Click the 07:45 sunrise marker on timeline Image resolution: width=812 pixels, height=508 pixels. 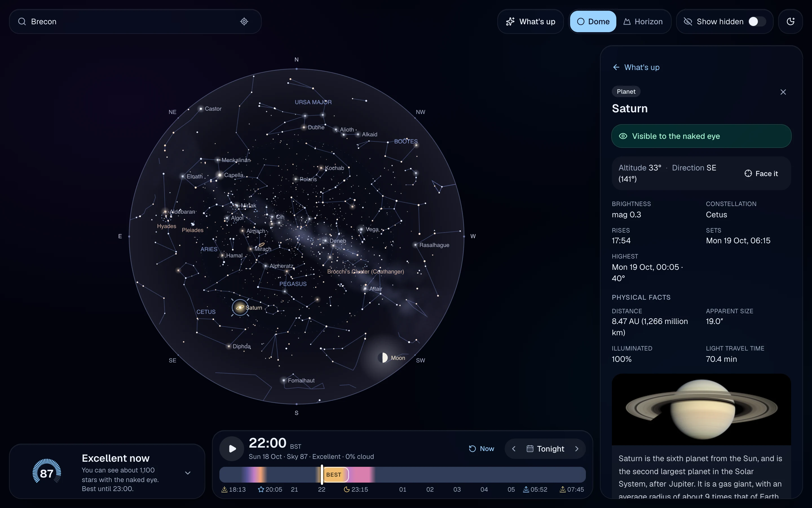click(572, 490)
